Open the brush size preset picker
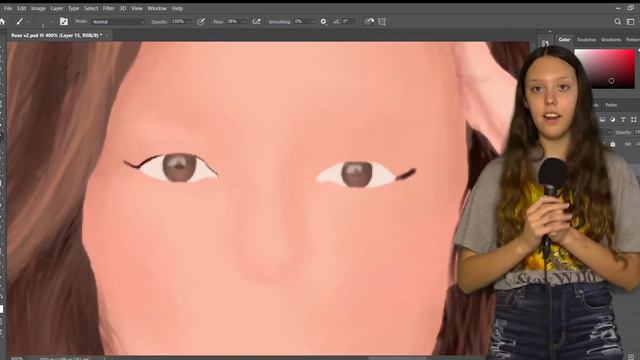640x360 pixels. pyautogui.click(x=52, y=22)
